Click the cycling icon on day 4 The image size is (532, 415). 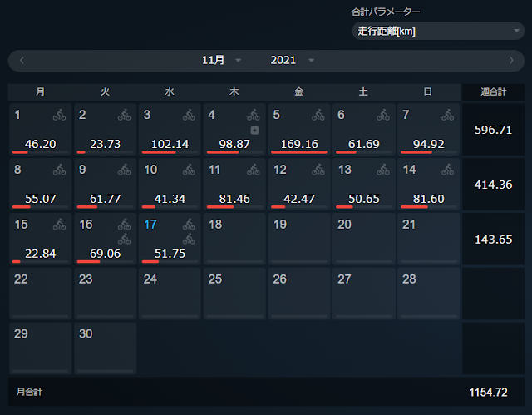coord(254,115)
